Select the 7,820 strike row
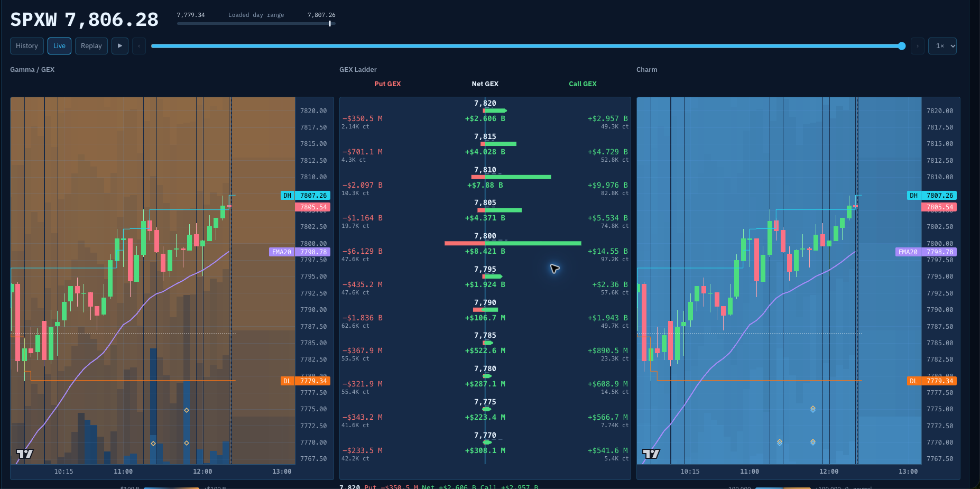980x489 pixels. tap(485, 114)
